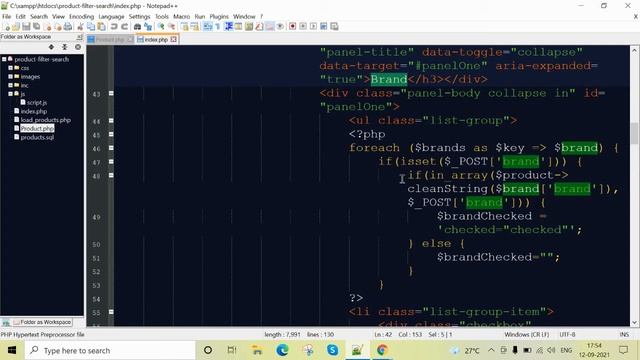Zoom in using toolbar icon
640x360 pixels.
(x=161, y=27)
